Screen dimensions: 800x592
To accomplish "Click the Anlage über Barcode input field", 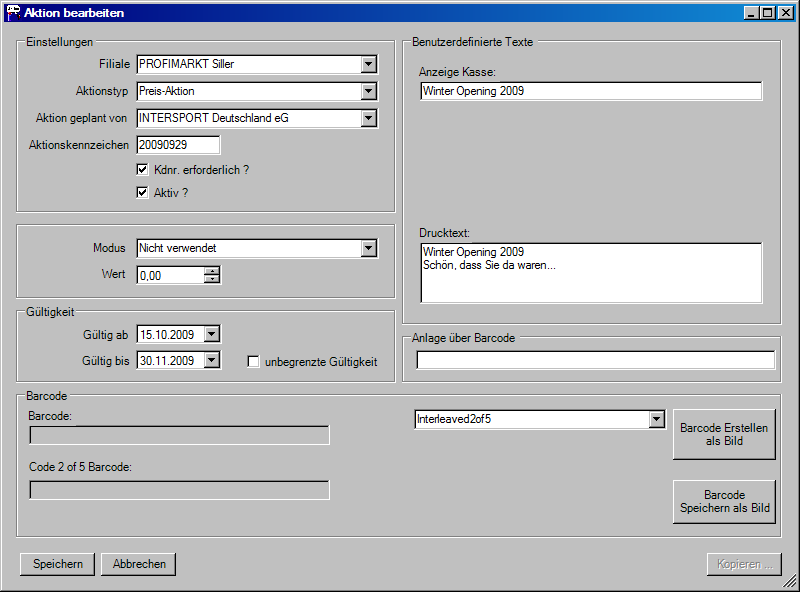I will click(x=595, y=361).
